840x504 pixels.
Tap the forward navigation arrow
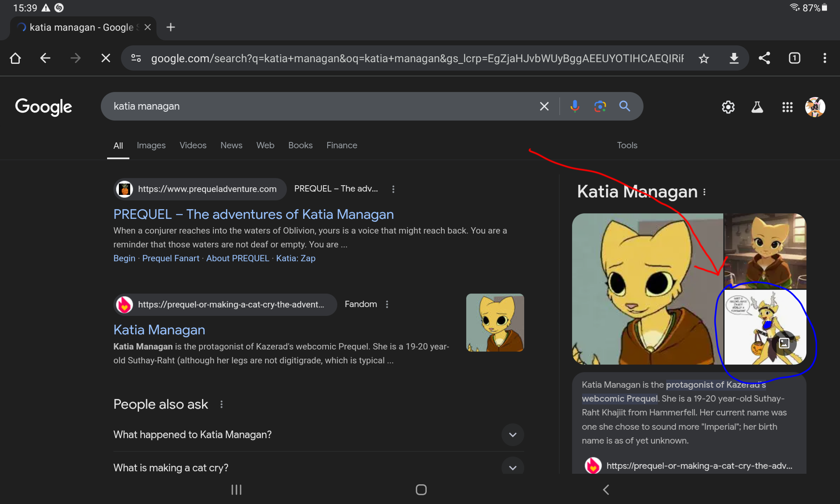76,58
